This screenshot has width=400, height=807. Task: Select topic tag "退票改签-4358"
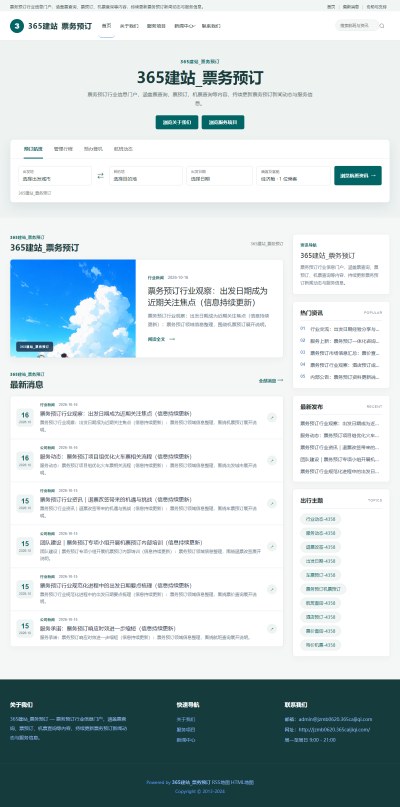tap(320, 547)
